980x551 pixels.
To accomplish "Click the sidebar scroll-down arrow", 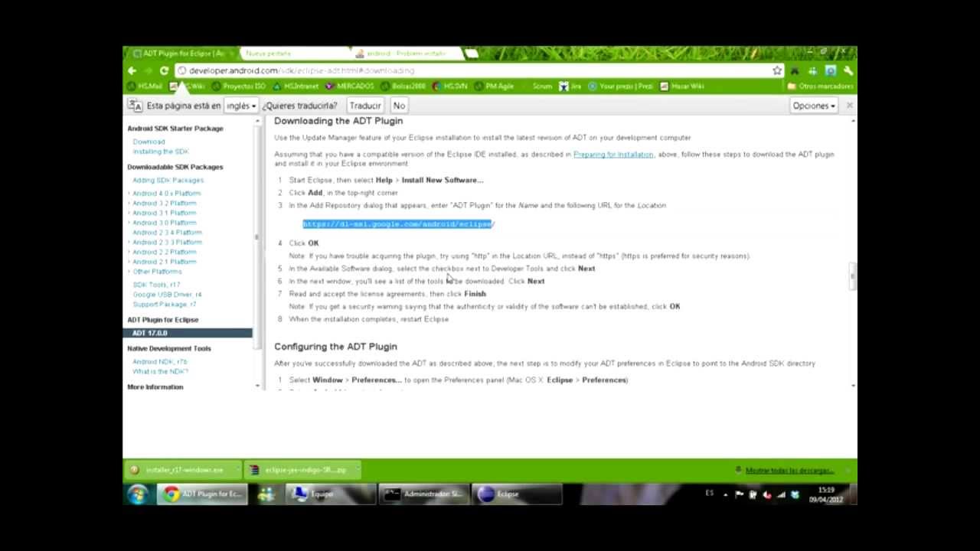I will 257,386.
